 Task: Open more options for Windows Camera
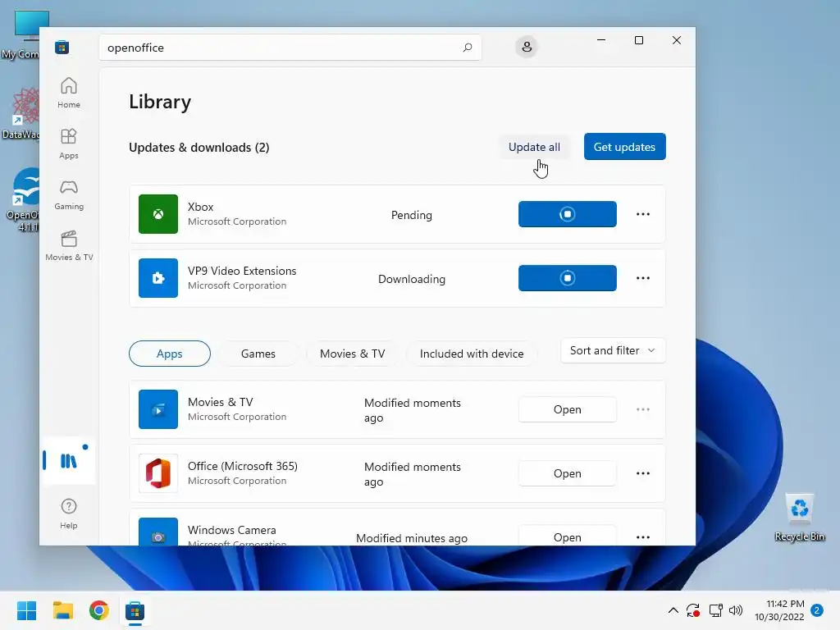(x=643, y=536)
